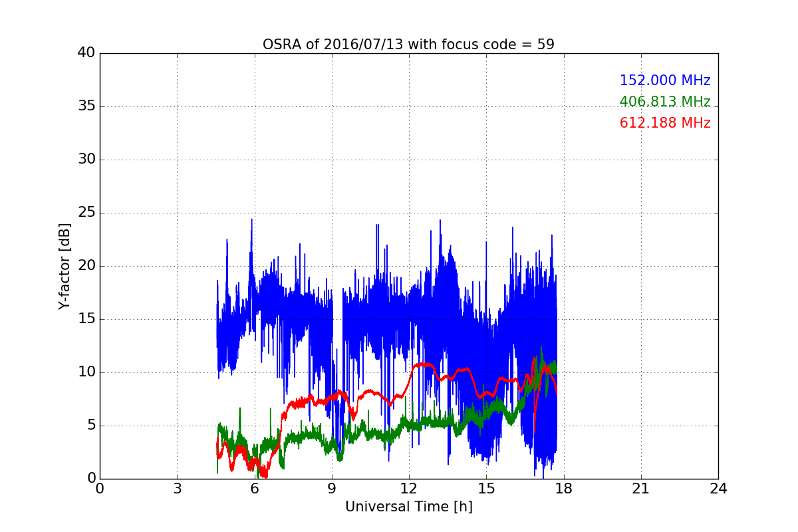Click y-axis tick value 30
The image size is (798, 532).
pos(86,160)
